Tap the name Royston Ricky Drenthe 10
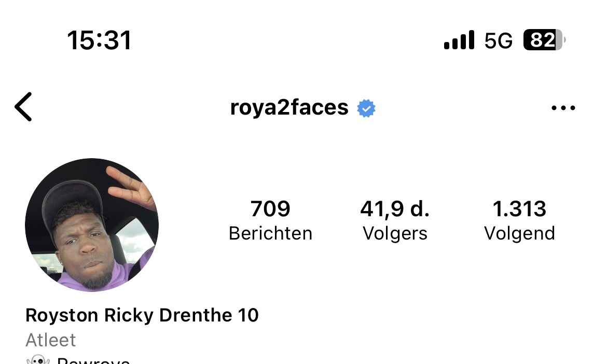The image size is (607, 364). [142, 315]
